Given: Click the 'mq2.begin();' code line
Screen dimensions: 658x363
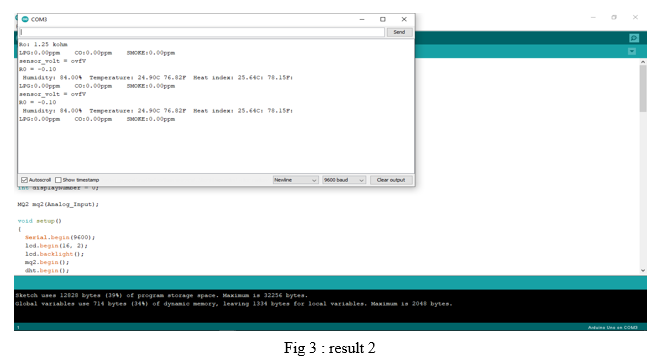Looking at the screenshot, I should (47, 262).
